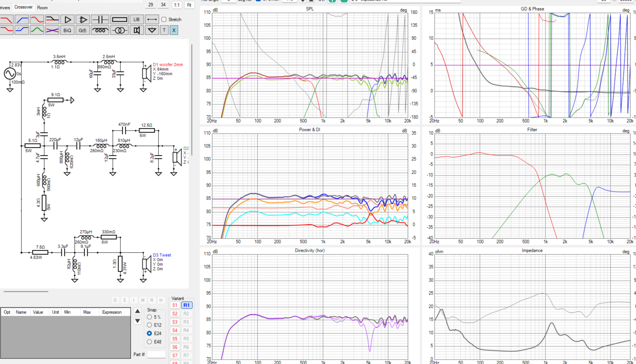Select the blue high-shelf filter block tool

[x=22, y=30]
